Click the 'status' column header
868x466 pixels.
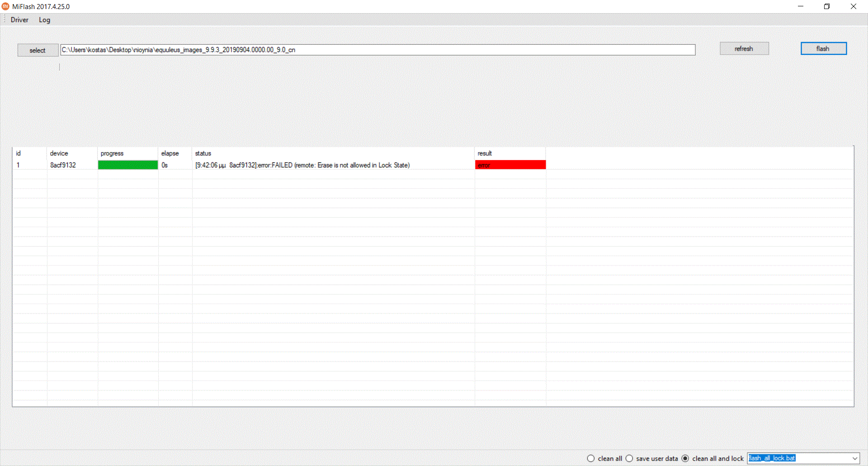pyautogui.click(x=333, y=153)
